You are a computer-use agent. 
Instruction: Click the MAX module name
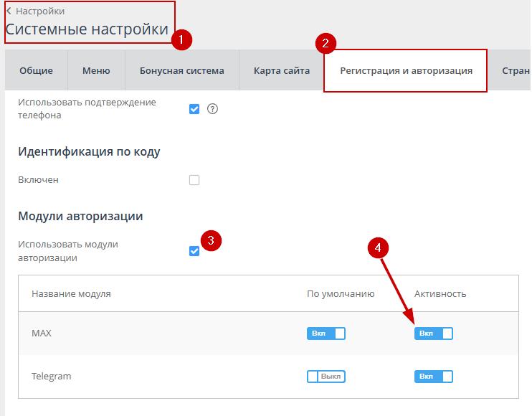pyautogui.click(x=42, y=334)
